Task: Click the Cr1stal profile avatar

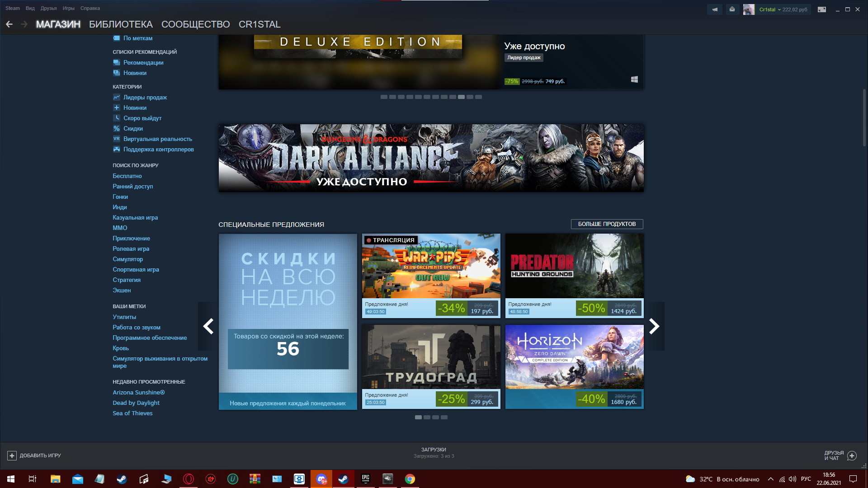Action: [749, 9]
